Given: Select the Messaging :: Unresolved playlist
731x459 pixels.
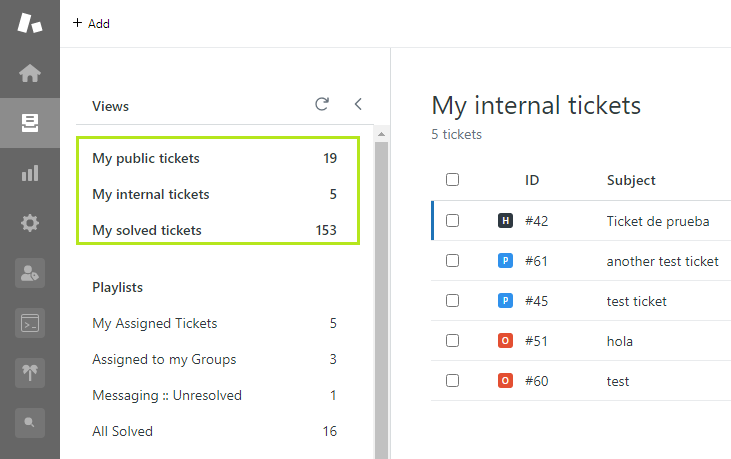Looking at the screenshot, I should point(167,395).
